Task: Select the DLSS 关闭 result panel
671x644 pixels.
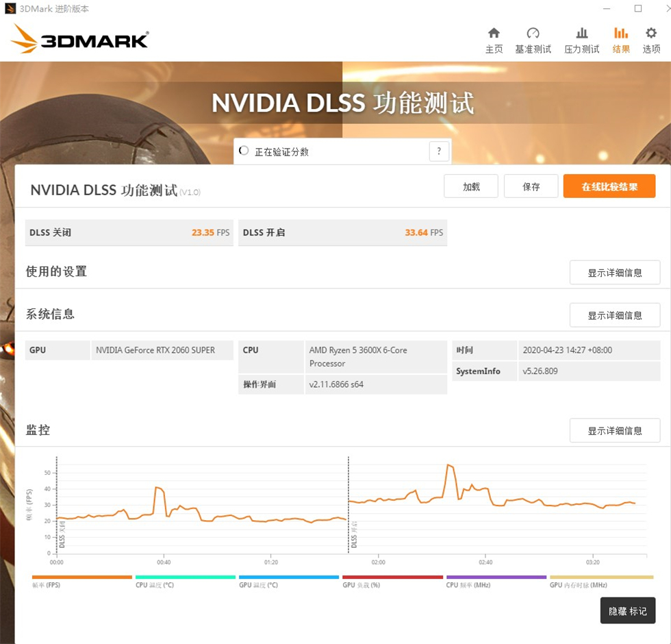Action: [x=130, y=232]
